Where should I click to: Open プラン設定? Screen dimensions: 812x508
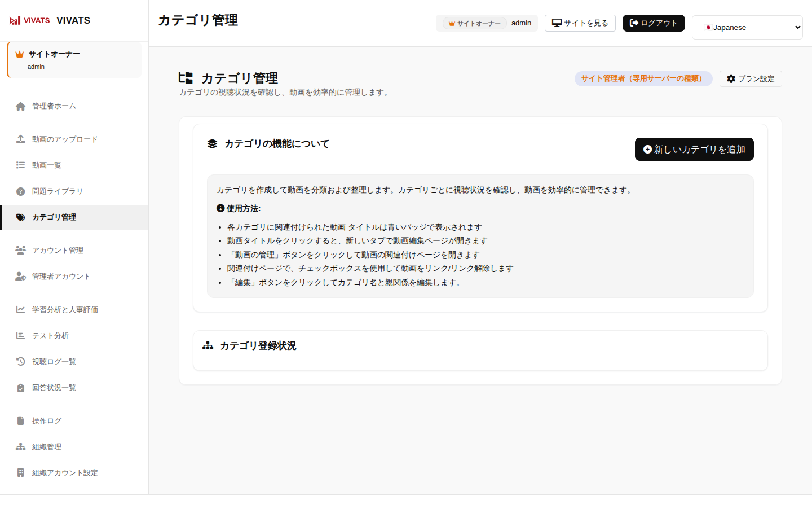tap(751, 79)
